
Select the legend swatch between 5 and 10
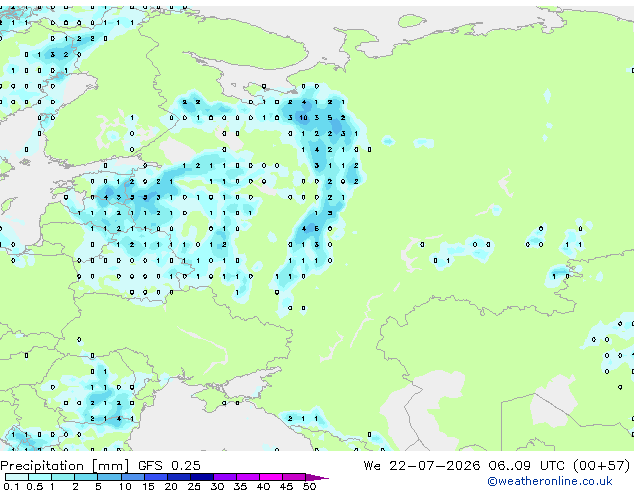point(109,477)
